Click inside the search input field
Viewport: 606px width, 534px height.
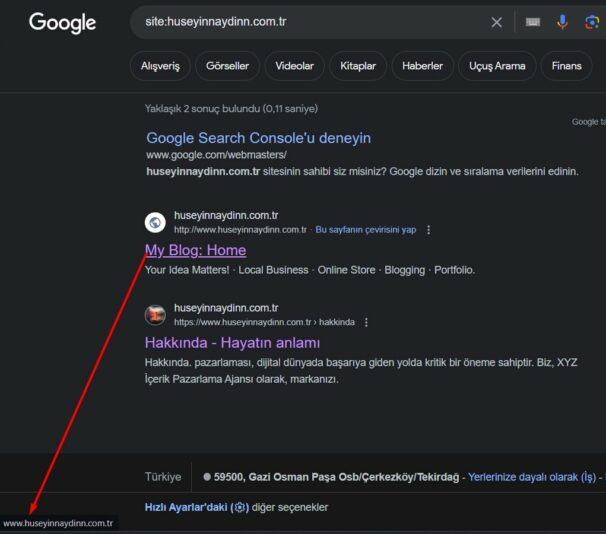click(300, 22)
